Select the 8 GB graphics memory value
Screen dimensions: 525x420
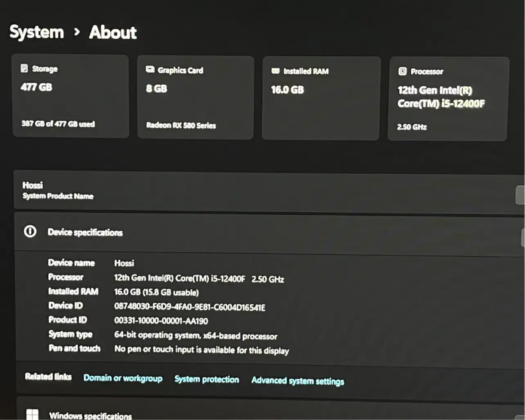tap(156, 88)
